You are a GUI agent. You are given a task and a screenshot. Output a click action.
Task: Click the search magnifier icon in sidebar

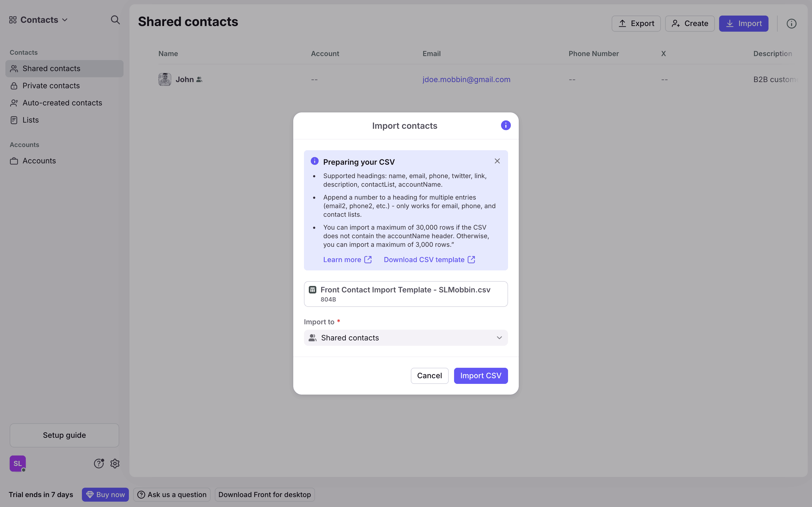pyautogui.click(x=115, y=20)
